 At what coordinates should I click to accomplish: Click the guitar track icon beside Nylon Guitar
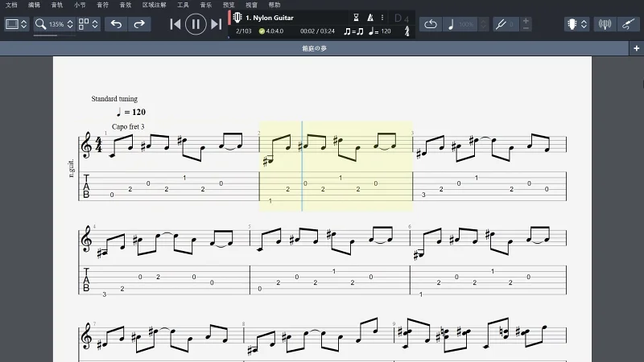(237, 18)
